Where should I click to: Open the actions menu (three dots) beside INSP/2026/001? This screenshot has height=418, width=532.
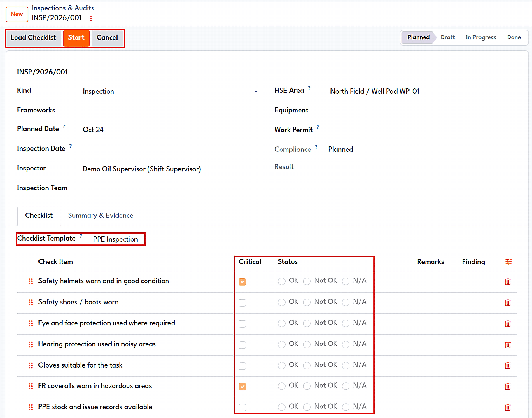(x=91, y=18)
